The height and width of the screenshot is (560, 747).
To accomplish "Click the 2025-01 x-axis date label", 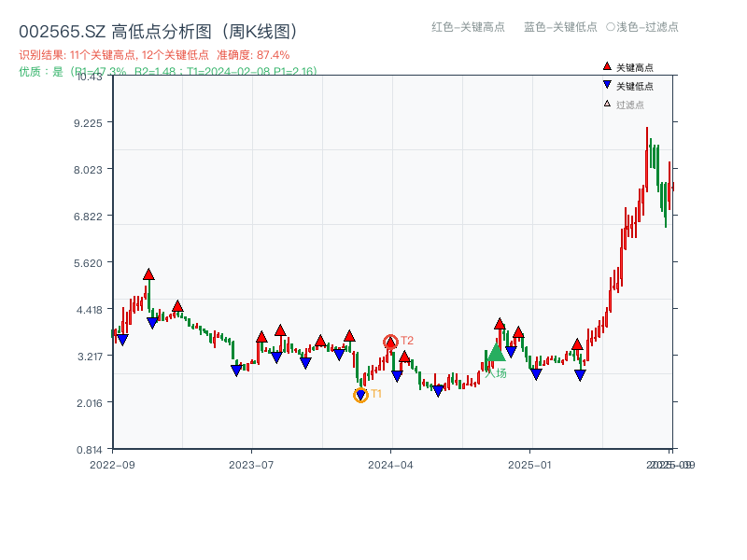I will (x=529, y=465).
